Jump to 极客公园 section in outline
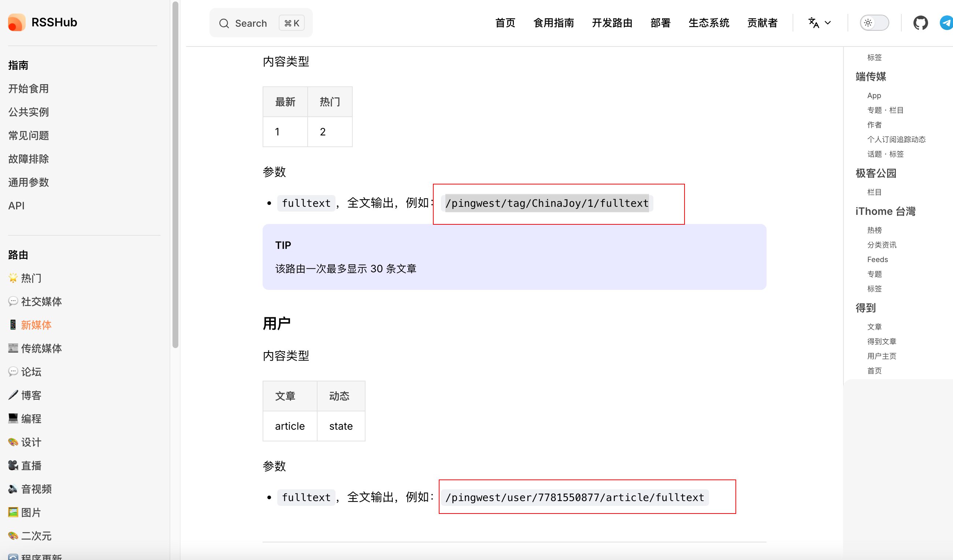953x560 pixels. (876, 173)
